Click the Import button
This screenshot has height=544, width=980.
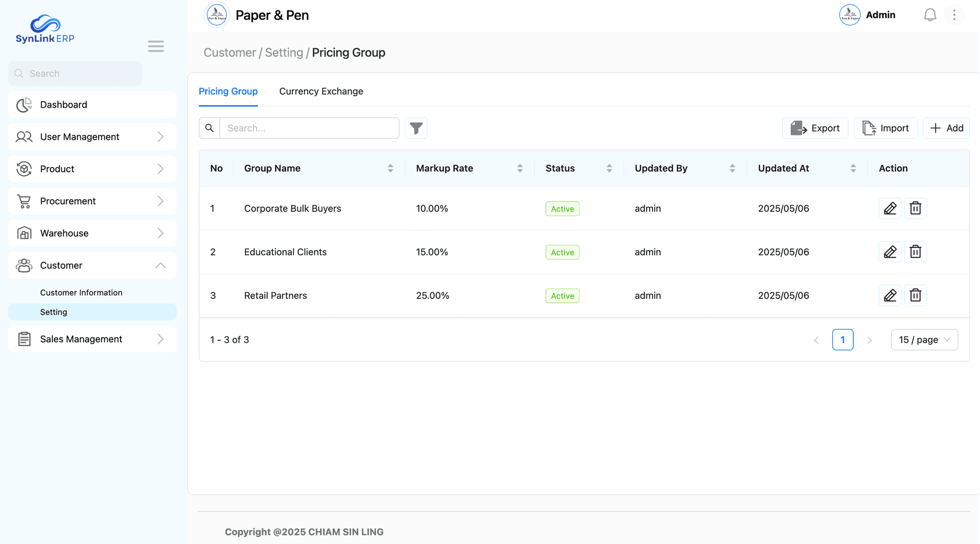coord(885,128)
